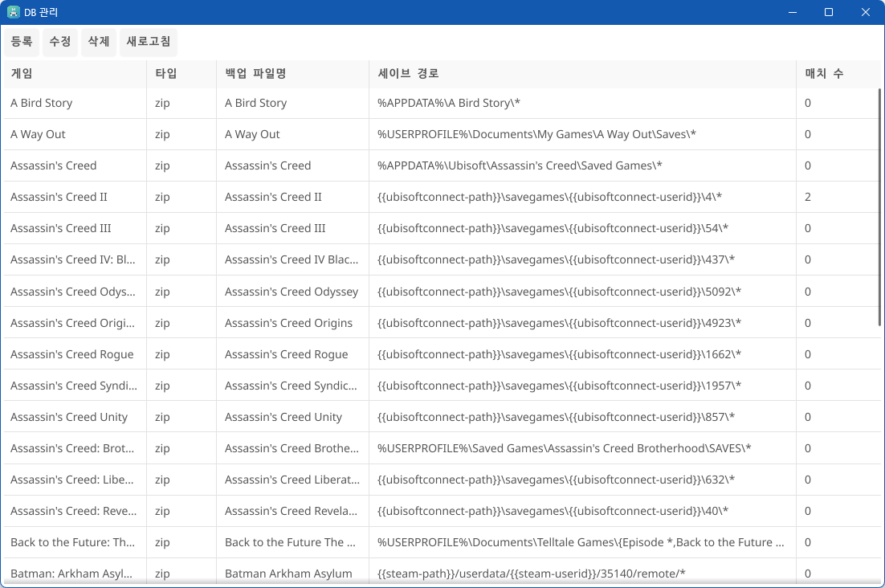Click the save path ending in \437\*

556,259
